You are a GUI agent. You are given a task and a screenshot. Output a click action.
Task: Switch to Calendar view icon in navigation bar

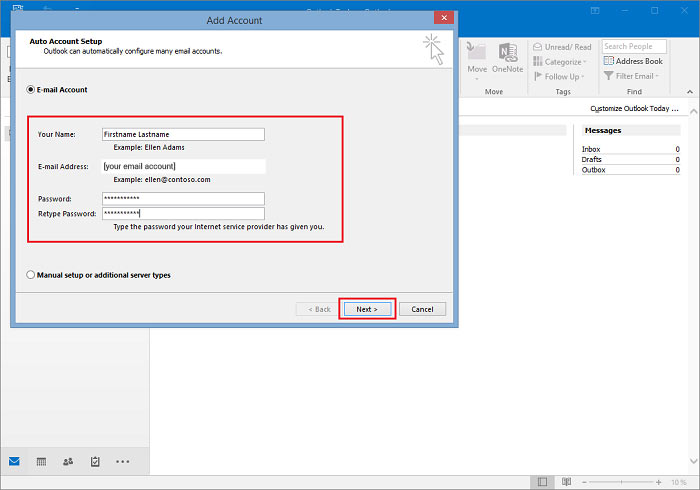pyautogui.click(x=41, y=461)
